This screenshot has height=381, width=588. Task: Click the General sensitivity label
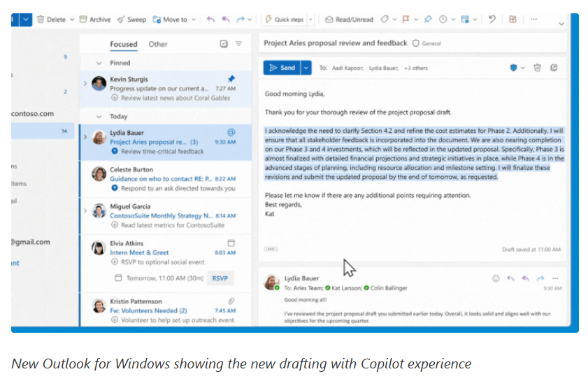pyautogui.click(x=426, y=43)
